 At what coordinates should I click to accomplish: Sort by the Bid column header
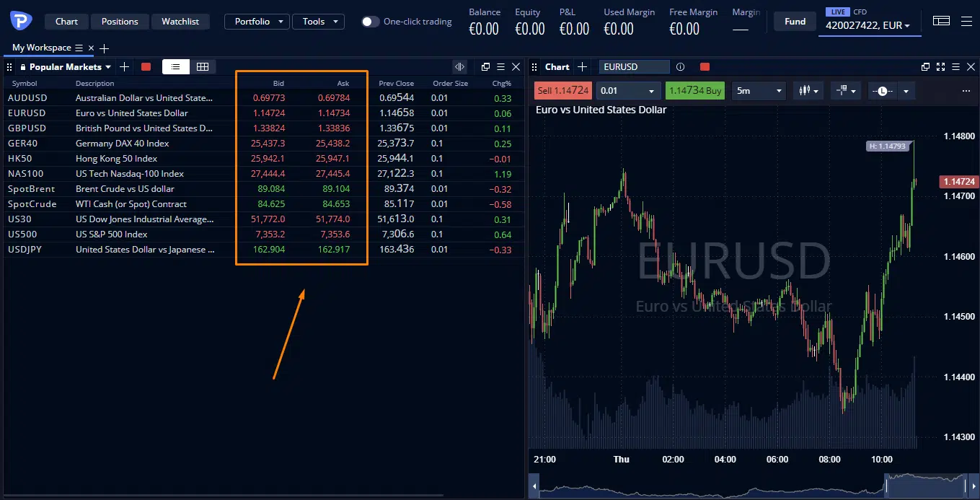278,83
